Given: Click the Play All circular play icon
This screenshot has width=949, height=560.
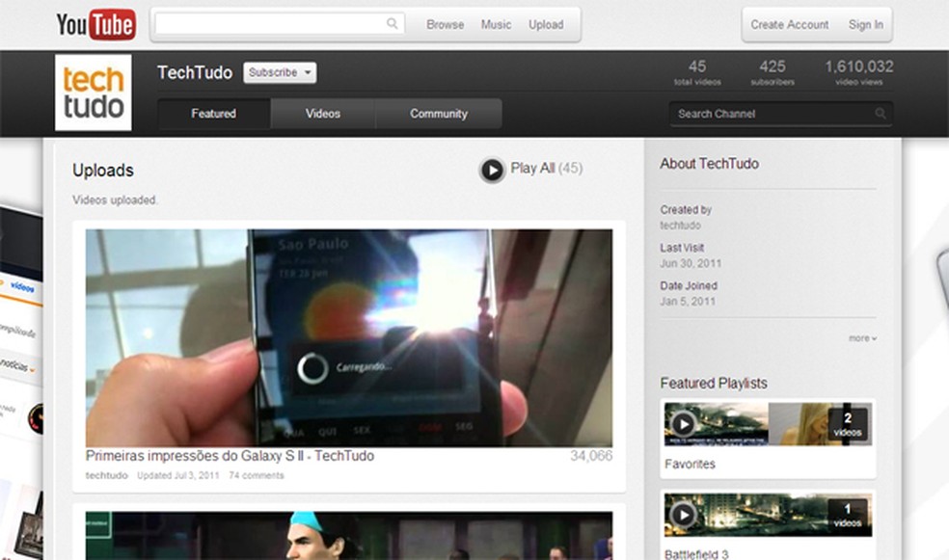Looking at the screenshot, I should pyautogui.click(x=492, y=170).
